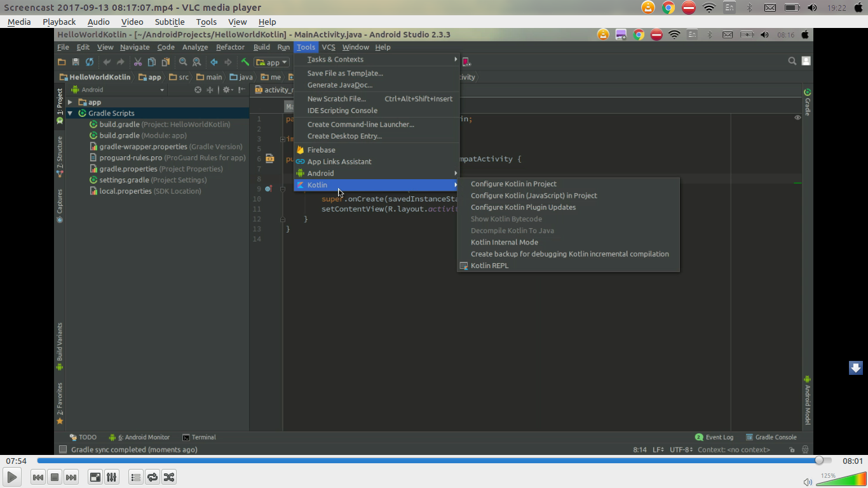Collapse the Gradle Scripts tree node

(70, 113)
